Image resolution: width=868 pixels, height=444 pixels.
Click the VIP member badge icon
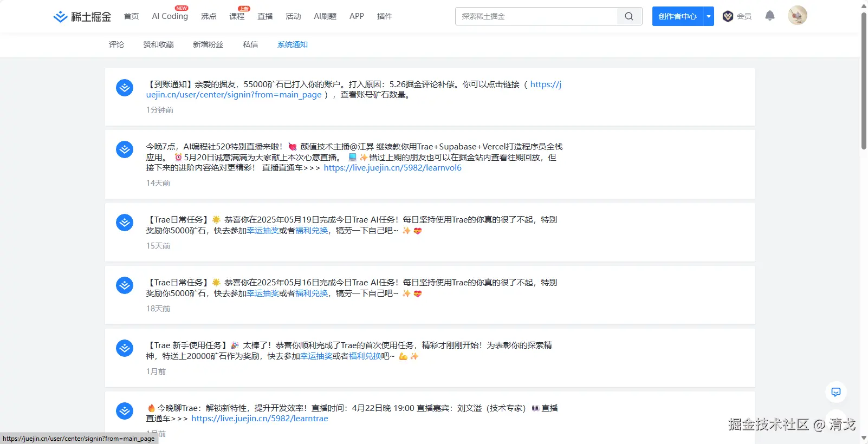click(728, 16)
